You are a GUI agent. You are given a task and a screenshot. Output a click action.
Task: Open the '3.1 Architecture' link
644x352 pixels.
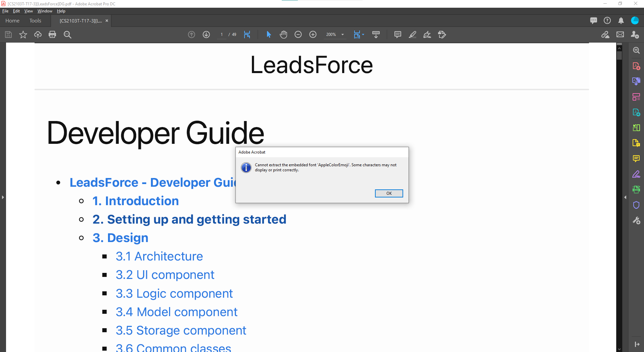(159, 256)
